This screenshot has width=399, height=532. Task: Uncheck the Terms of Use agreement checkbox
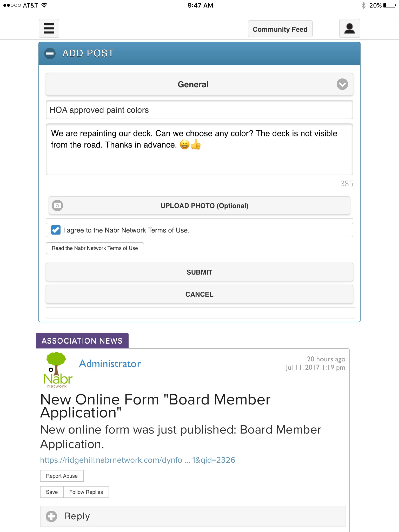(56, 230)
